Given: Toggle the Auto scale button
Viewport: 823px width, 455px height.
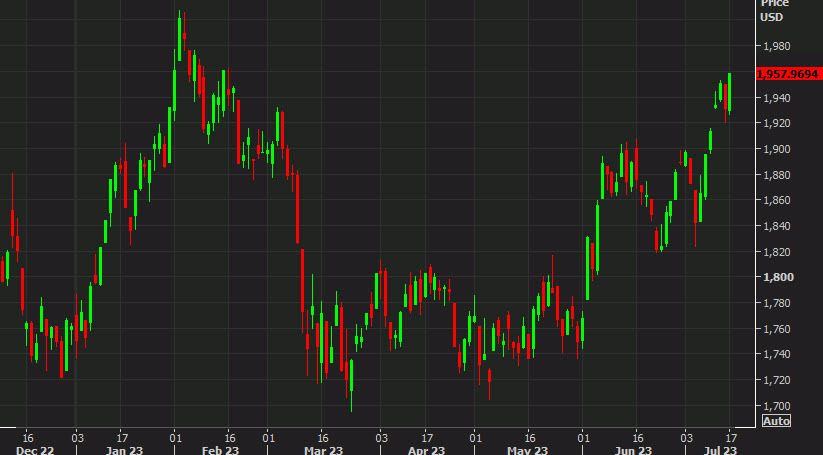Looking at the screenshot, I should point(776,421).
